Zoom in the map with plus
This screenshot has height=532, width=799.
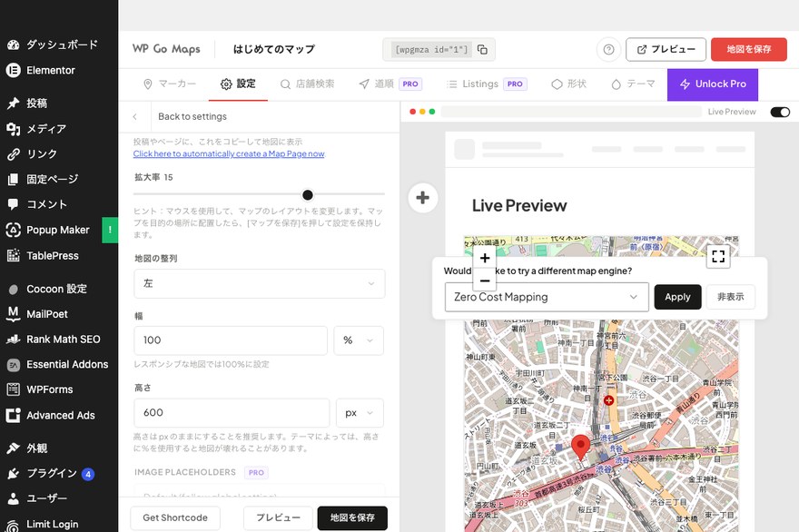[x=485, y=258]
